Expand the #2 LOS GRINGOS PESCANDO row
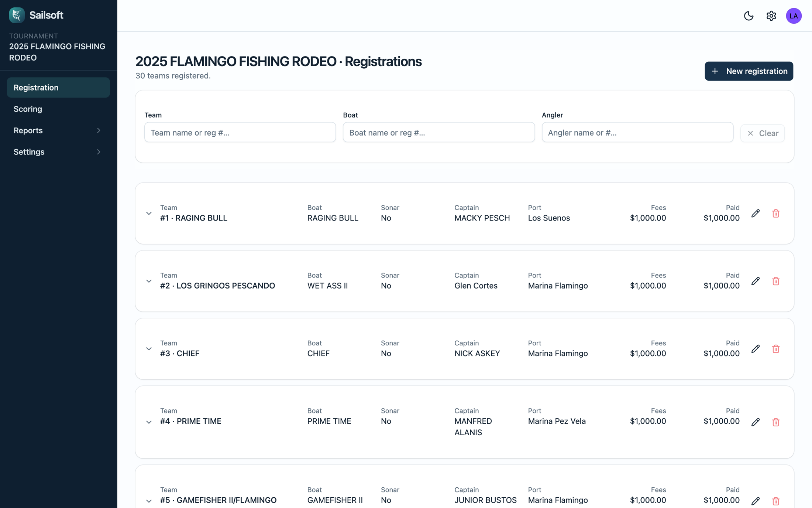812x508 pixels. click(149, 281)
